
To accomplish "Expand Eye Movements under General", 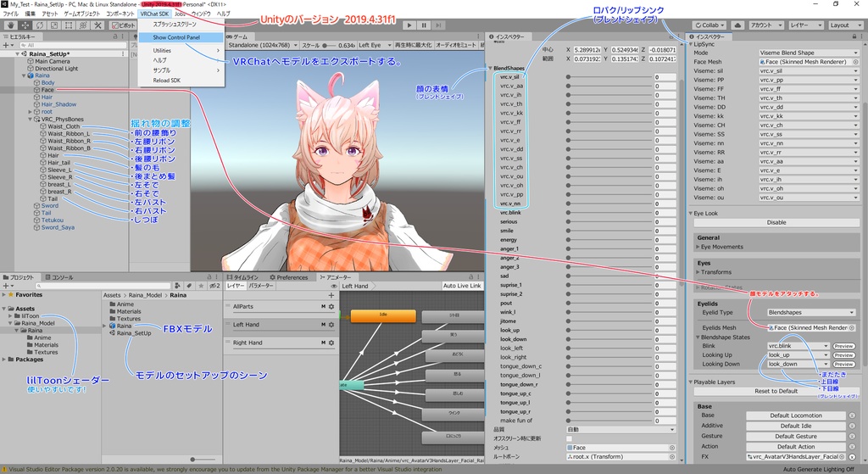I will (x=698, y=247).
